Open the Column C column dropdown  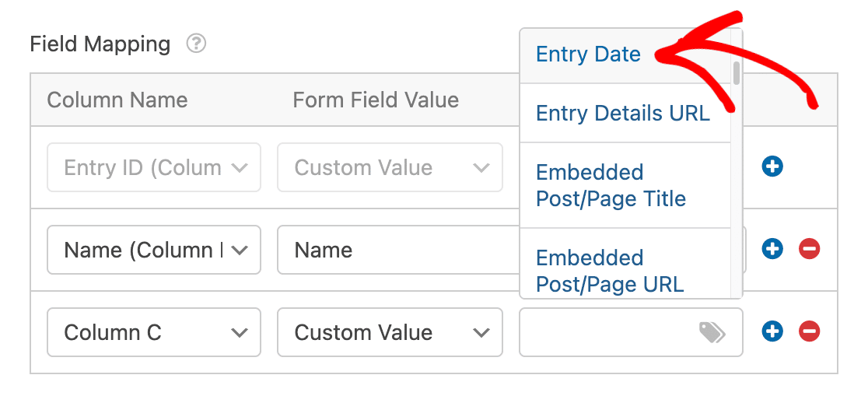pos(154,332)
